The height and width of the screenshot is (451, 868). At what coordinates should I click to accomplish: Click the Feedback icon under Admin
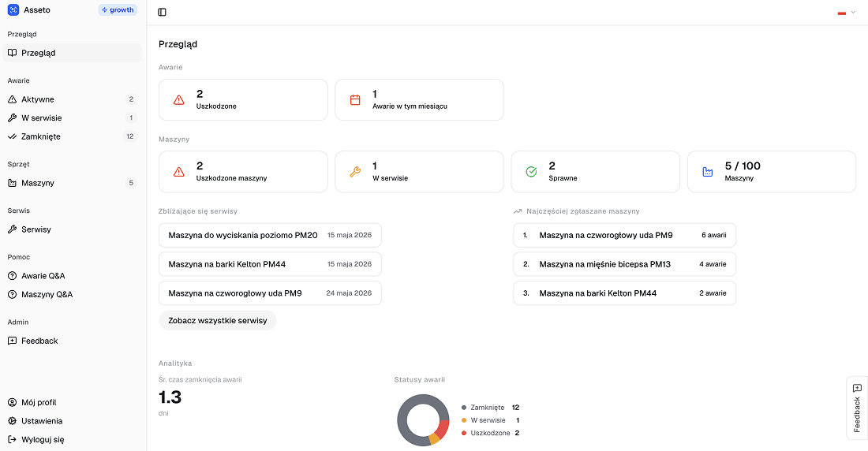13,341
